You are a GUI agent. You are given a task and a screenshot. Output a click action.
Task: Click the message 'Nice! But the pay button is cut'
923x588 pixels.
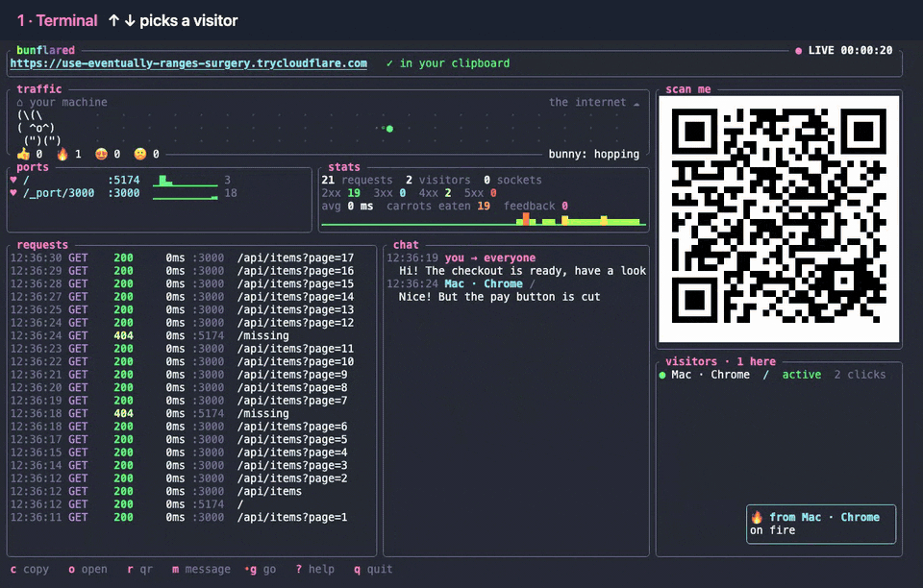tap(499, 297)
